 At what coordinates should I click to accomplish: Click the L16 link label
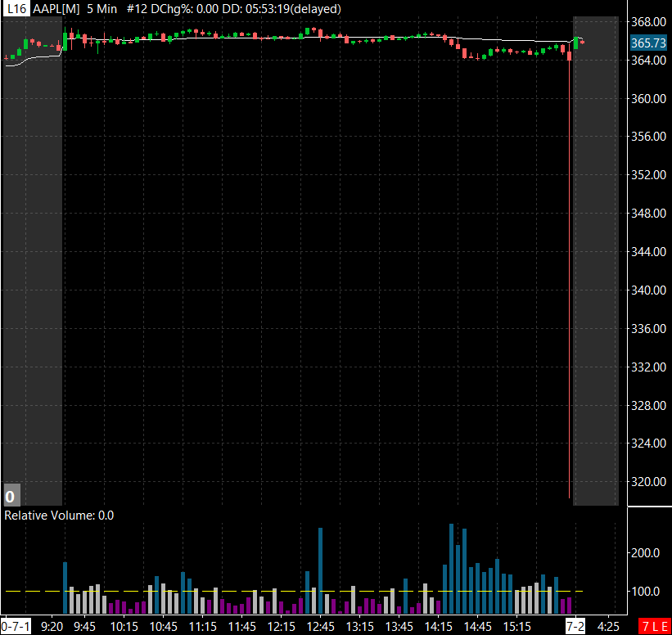coord(16,8)
